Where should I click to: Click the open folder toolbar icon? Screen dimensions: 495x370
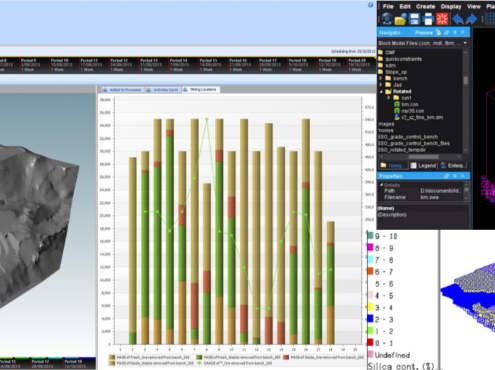coord(400,19)
